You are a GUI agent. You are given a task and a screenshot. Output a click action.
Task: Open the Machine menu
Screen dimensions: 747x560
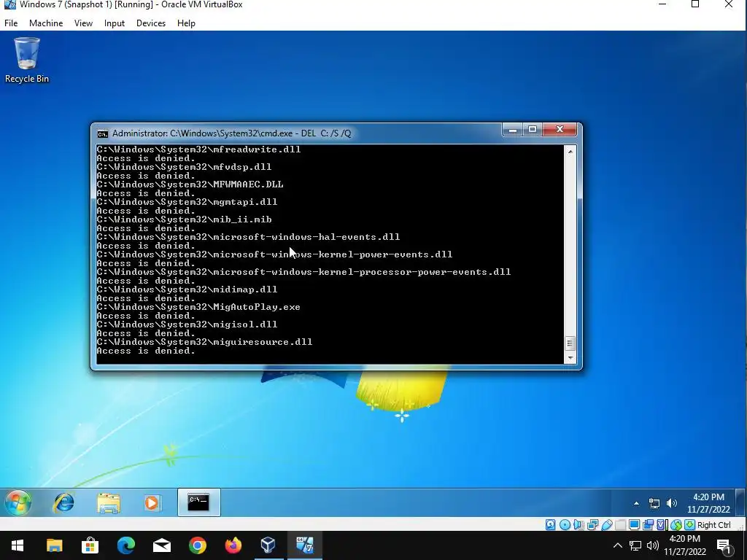(46, 23)
